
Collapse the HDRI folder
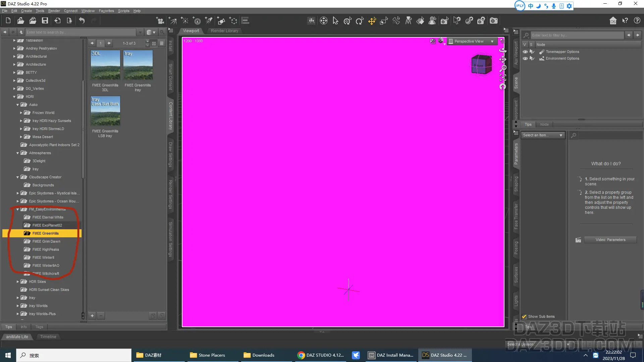[x=14, y=97]
